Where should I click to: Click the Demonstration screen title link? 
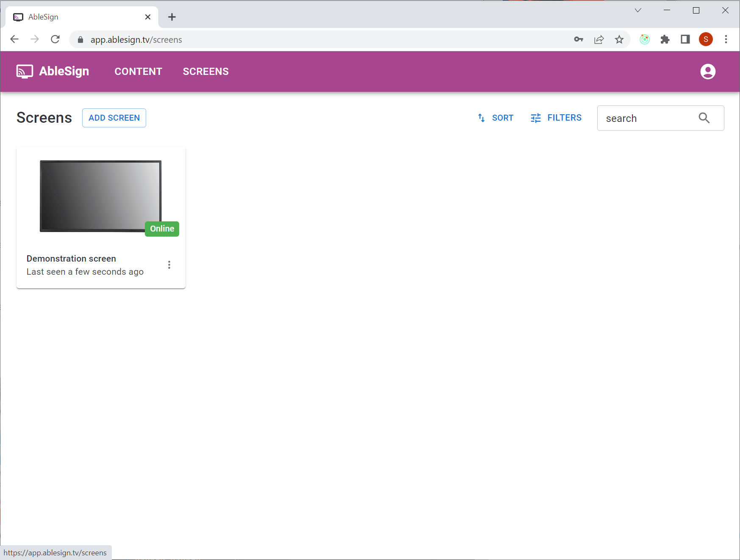(71, 258)
